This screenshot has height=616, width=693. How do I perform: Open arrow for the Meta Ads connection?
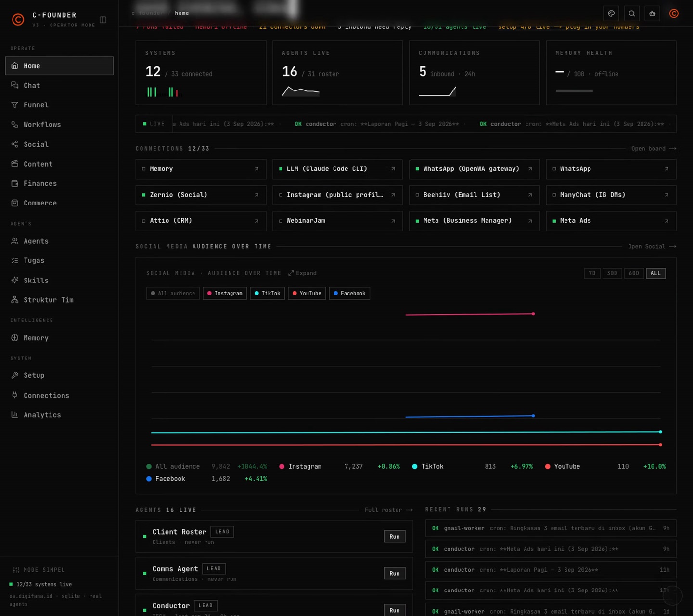[x=667, y=221]
